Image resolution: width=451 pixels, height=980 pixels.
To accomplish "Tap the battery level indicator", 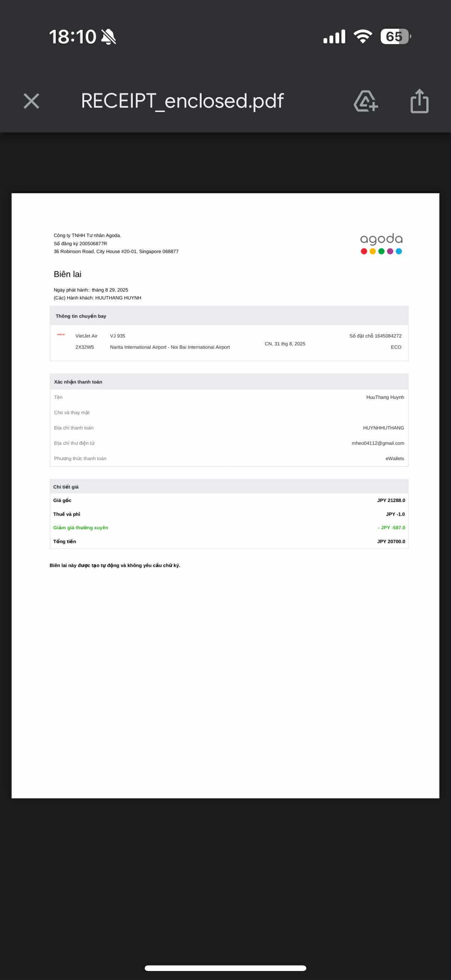I will (395, 37).
